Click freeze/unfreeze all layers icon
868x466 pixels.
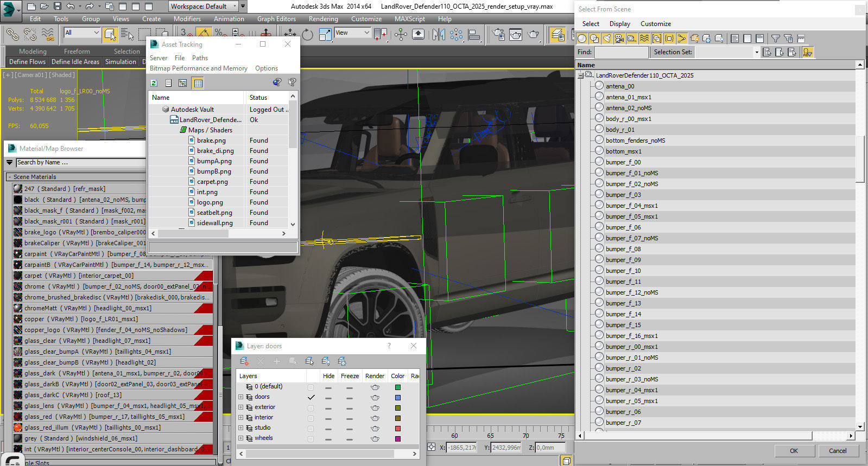(342, 361)
